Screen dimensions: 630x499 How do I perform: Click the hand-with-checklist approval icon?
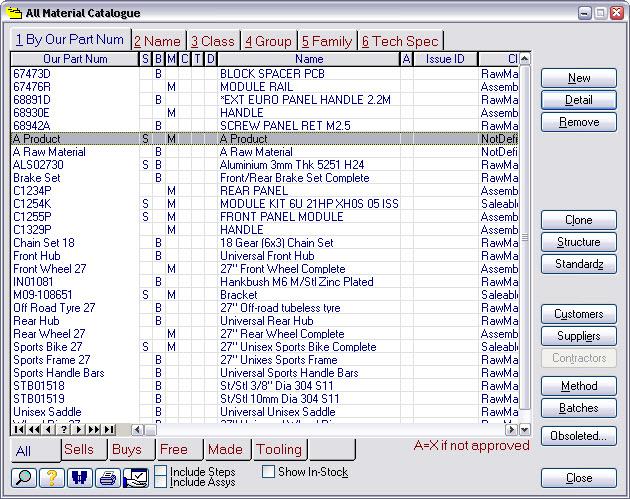tap(136, 478)
